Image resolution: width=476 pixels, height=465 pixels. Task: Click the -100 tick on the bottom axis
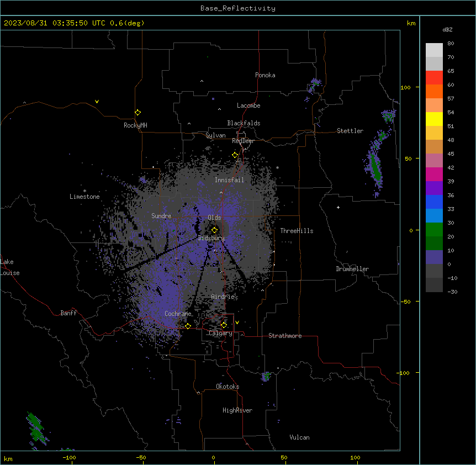pos(69,457)
